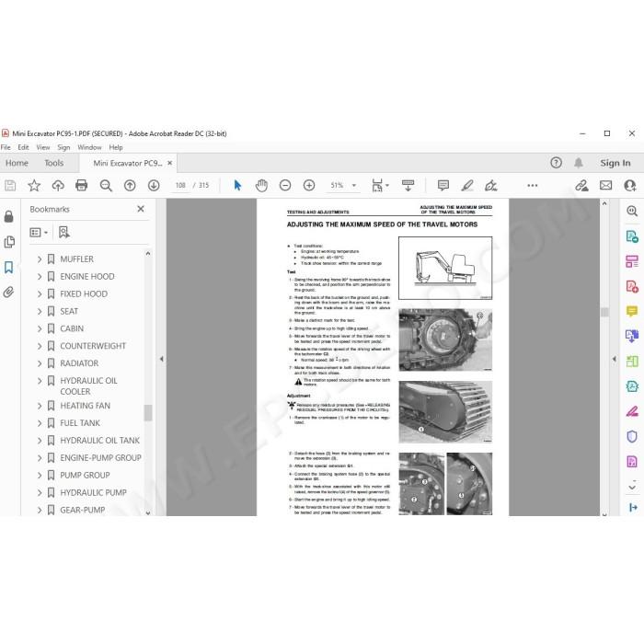Open the File menu
The height and width of the screenshot is (644, 644).
tap(6, 147)
